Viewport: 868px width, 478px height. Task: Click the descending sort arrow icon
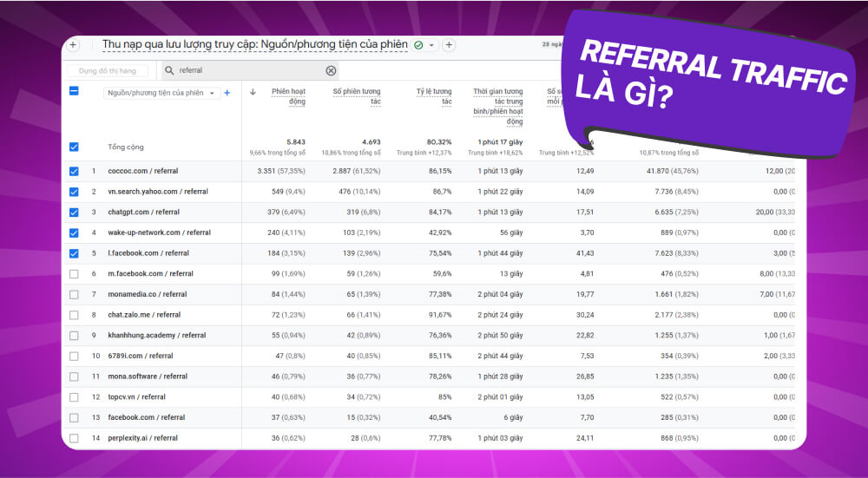253,92
